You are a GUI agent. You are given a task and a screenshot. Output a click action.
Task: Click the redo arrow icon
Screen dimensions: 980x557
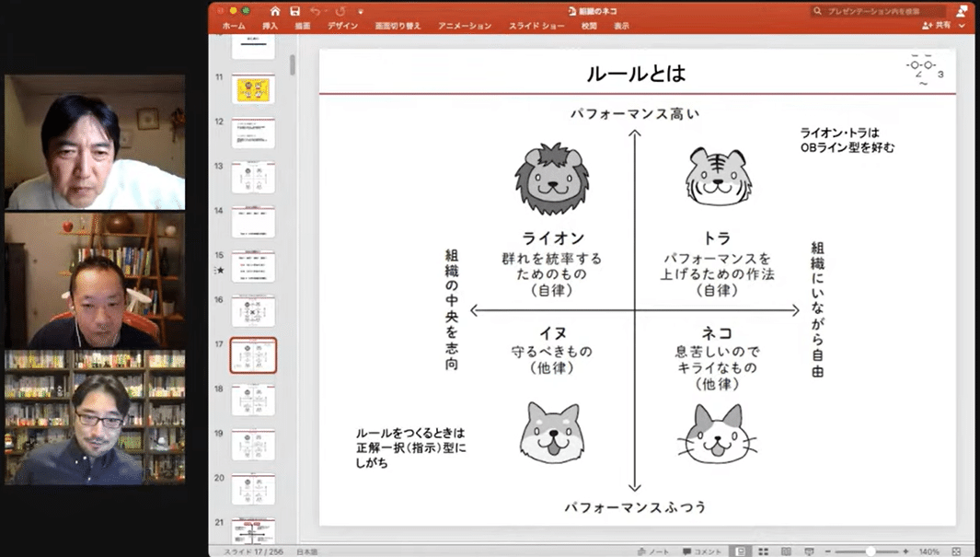340,11
